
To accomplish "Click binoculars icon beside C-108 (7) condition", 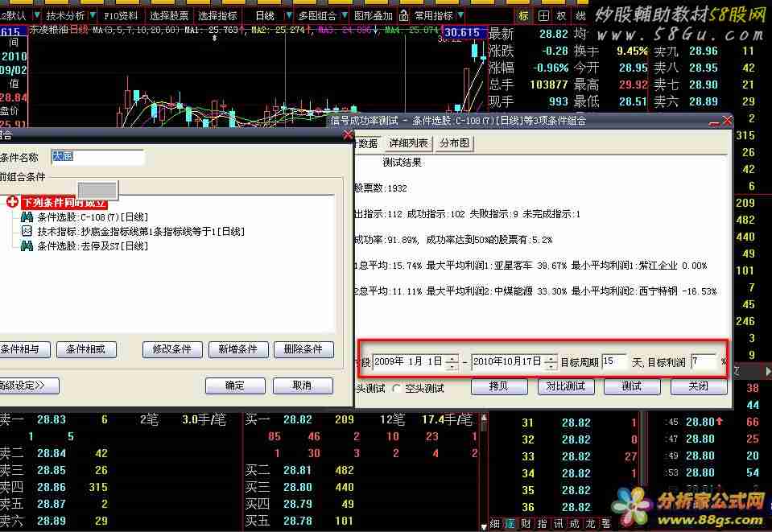I will (27, 217).
